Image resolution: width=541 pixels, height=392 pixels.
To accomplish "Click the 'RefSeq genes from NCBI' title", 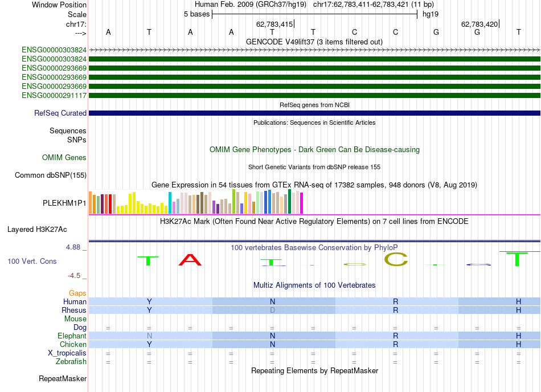I will click(x=315, y=105).
